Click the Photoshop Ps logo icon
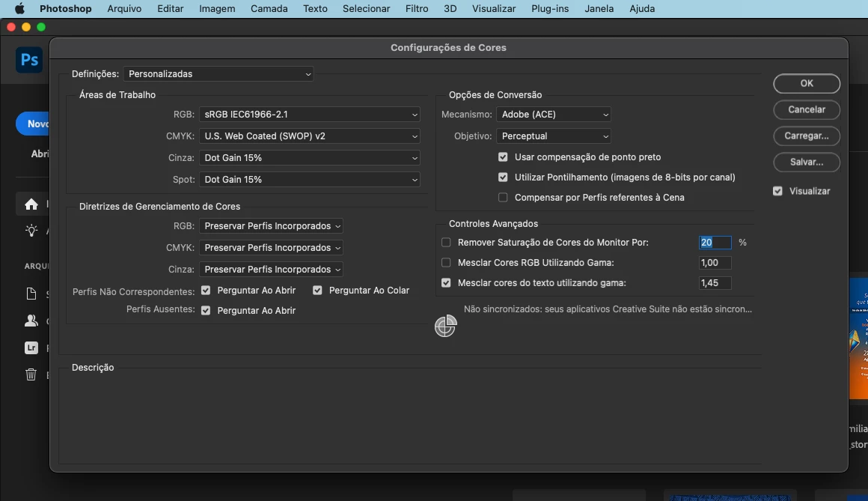This screenshot has width=868, height=501. coord(29,59)
